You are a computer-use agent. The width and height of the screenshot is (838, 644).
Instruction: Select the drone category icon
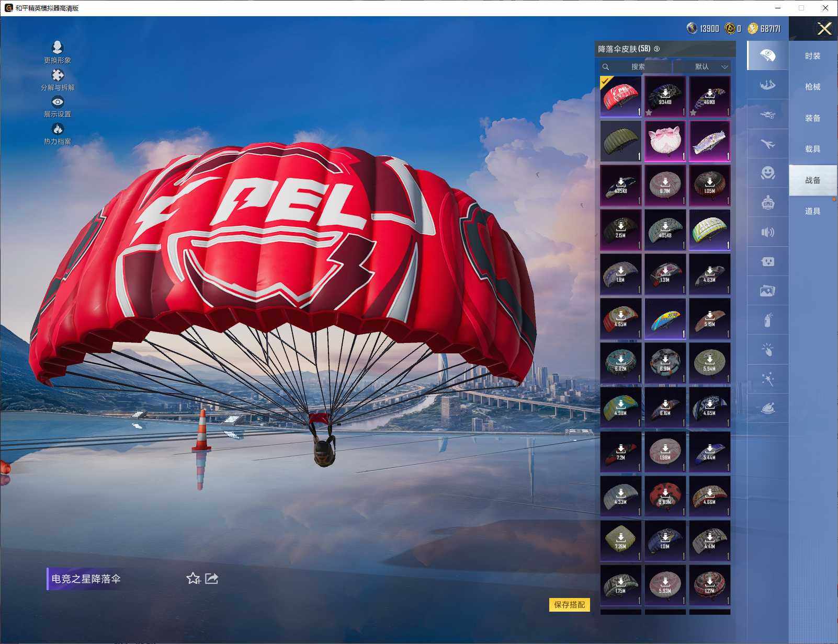click(x=767, y=114)
